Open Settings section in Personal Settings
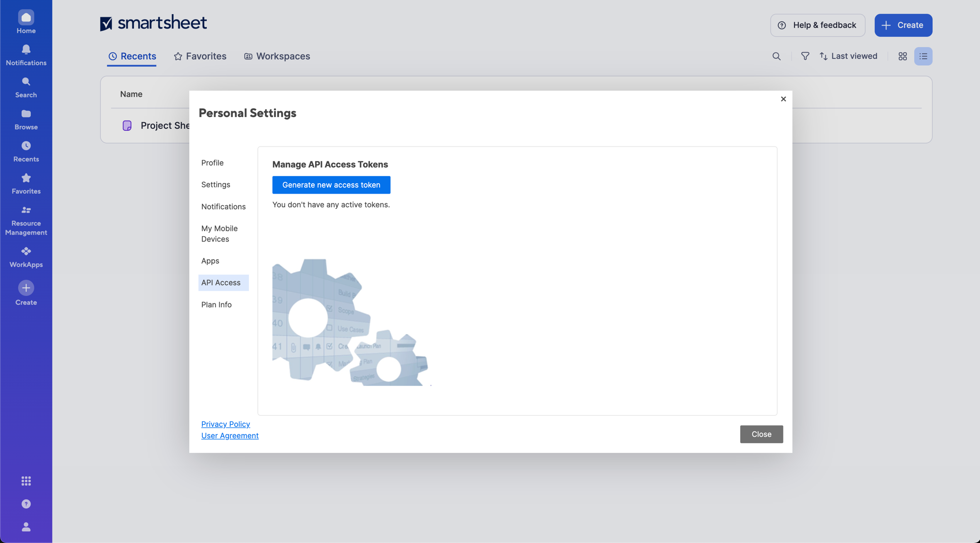Viewport: 980px width, 543px height. [216, 185]
